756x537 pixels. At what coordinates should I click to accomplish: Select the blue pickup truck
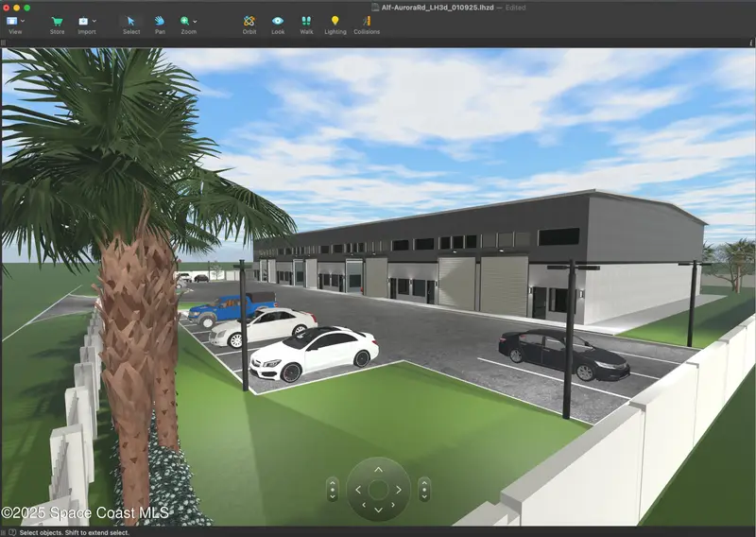click(232, 309)
